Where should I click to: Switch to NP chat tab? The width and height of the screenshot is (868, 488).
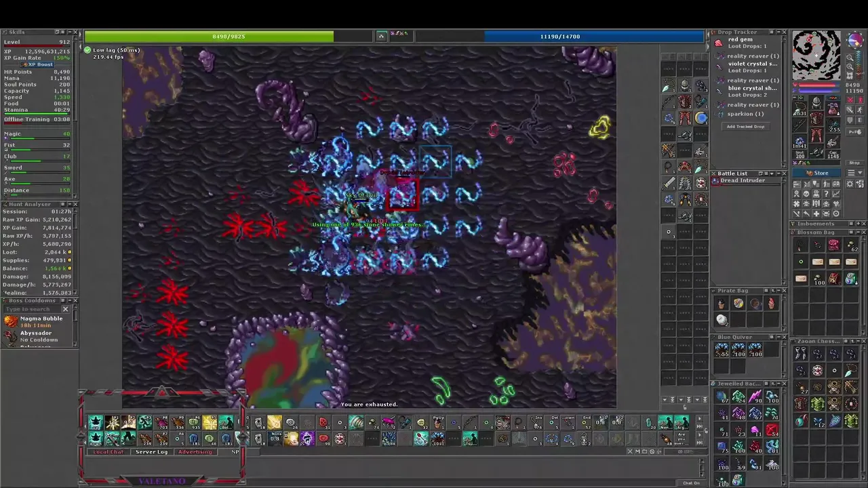point(235,452)
